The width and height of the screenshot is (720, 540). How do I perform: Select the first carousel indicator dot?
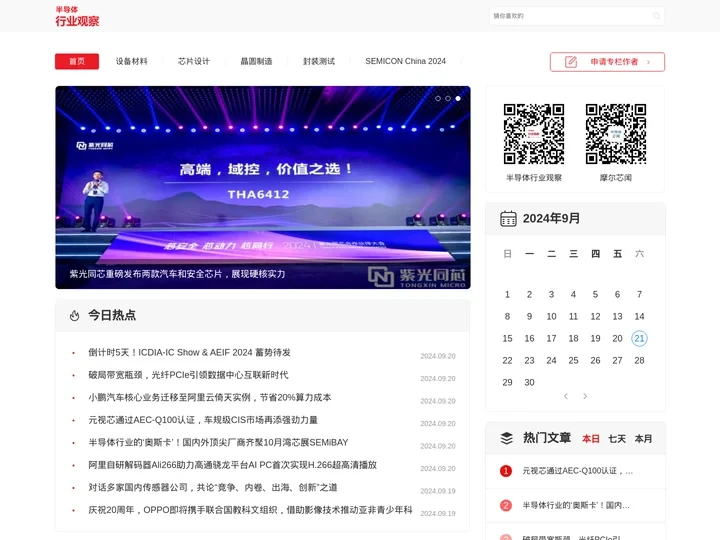coord(438,98)
